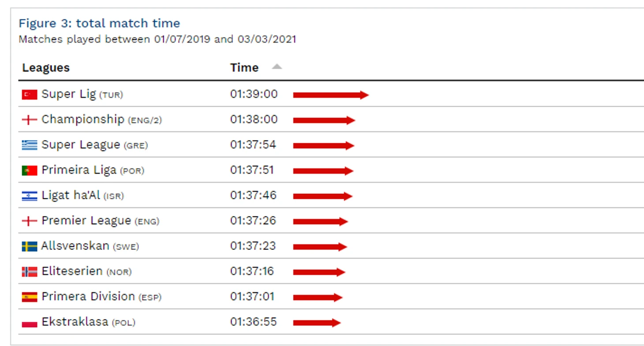Open the Super Lig league row
The image size is (644, 346).
pos(331,94)
